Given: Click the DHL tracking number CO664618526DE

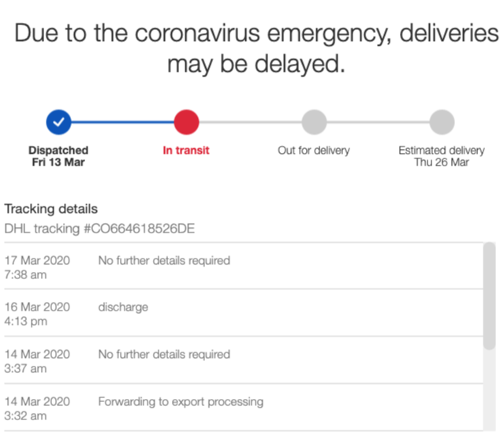Looking at the screenshot, I should [139, 229].
